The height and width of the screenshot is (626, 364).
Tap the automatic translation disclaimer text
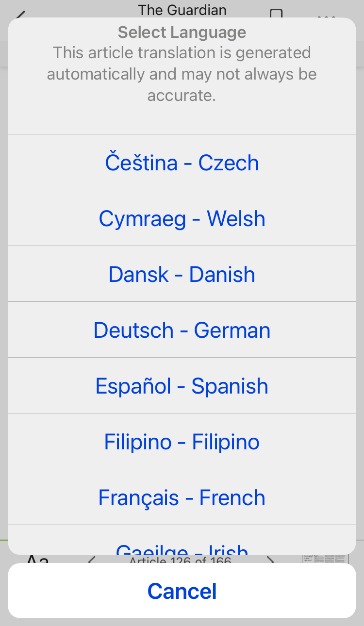coord(182,74)
